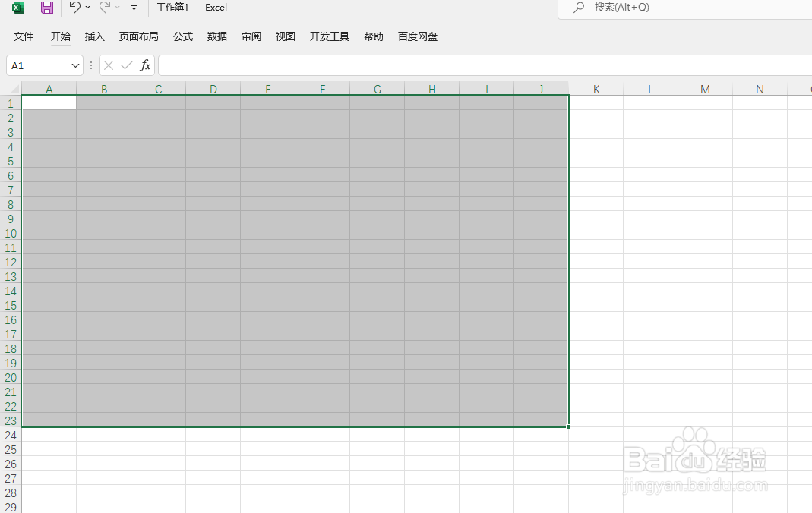The height and width of the screenshot is (513, 812).
Task: Undo the last action
Action: (74, 7)
